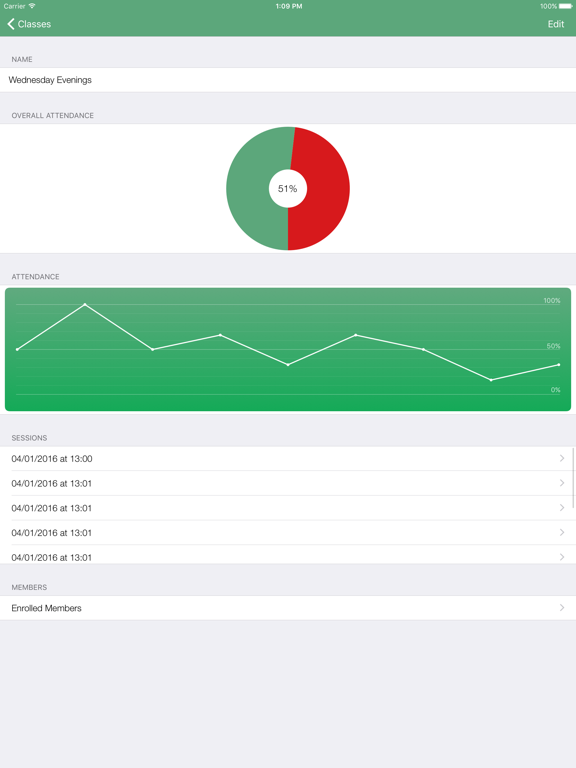The height and width of the screenshot is (768, 576).
Task: Select the Wednesday Evenings name field
Action: coord(288,80)
